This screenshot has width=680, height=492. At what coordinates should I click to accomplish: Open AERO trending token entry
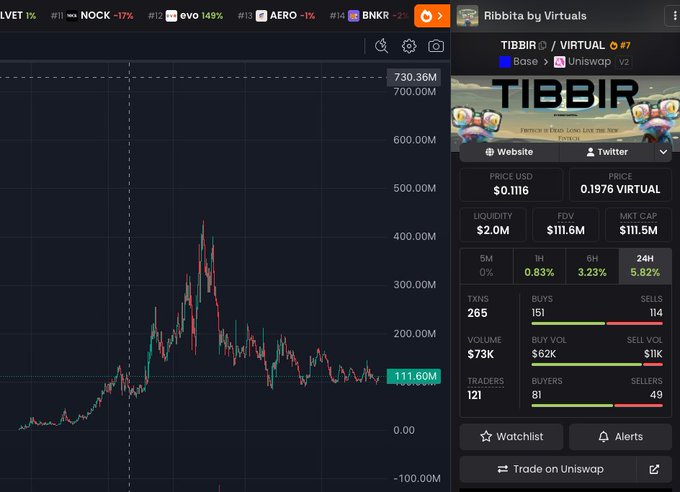pyautogui.click(x=277, y=16)
